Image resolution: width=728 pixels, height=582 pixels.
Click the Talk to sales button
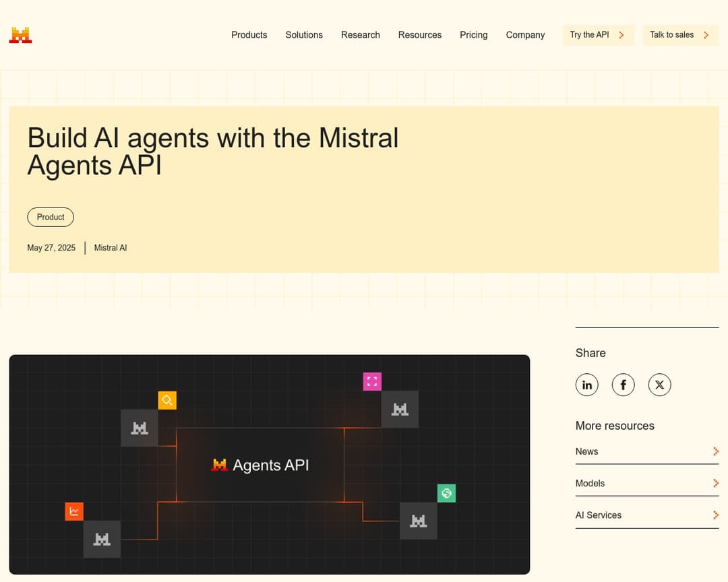(x=679, y=34)
